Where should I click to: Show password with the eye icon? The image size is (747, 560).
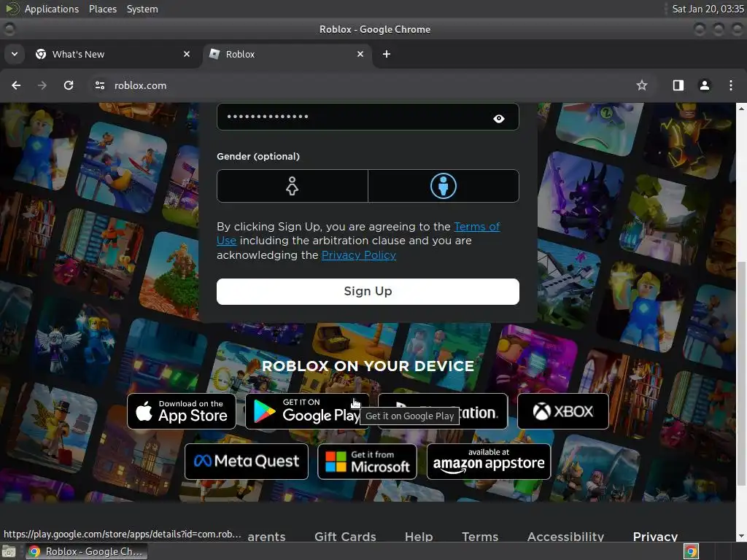point(499,119)
